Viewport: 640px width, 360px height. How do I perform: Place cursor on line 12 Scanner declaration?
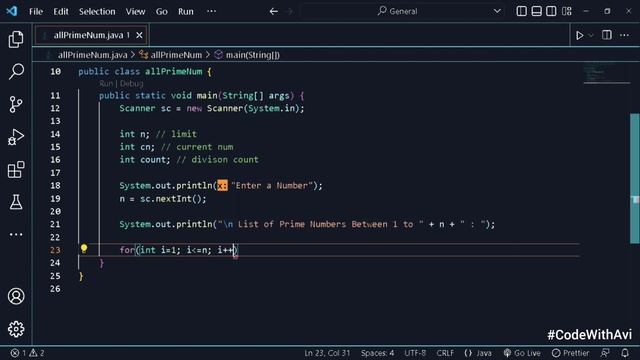[212, 109]
